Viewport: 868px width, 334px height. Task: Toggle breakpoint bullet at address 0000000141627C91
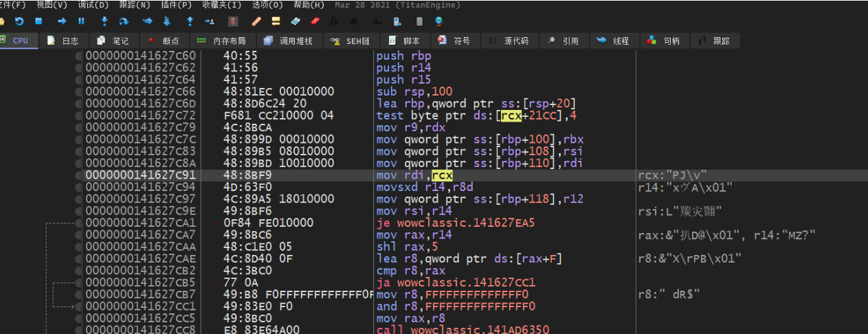pyautogui.click(x=78, y=175)
